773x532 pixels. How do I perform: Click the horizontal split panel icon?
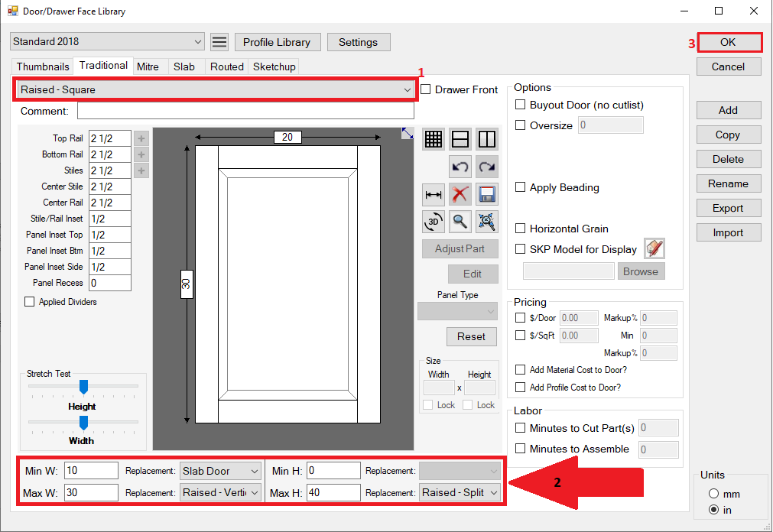coord(460,139)
